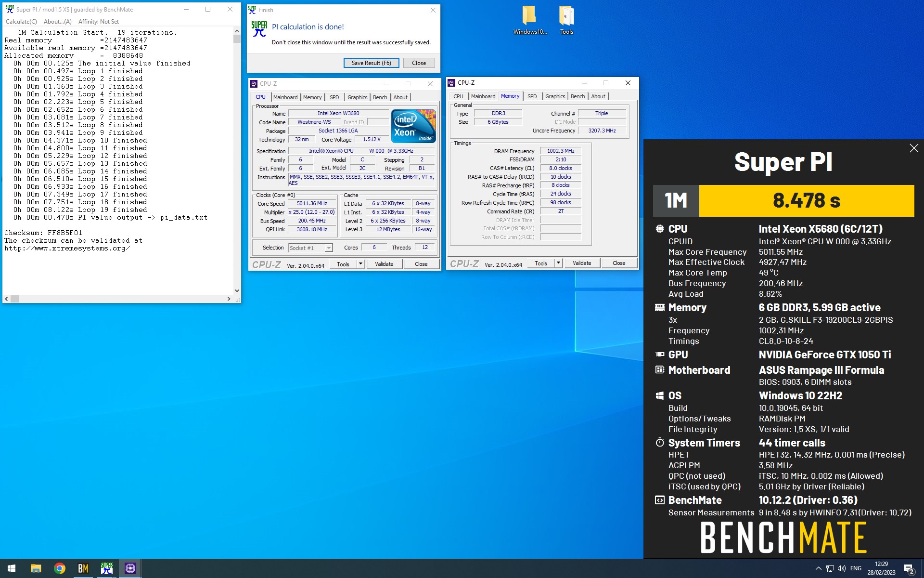
Task: Open volume control tray icon
Action: (842, 568)
